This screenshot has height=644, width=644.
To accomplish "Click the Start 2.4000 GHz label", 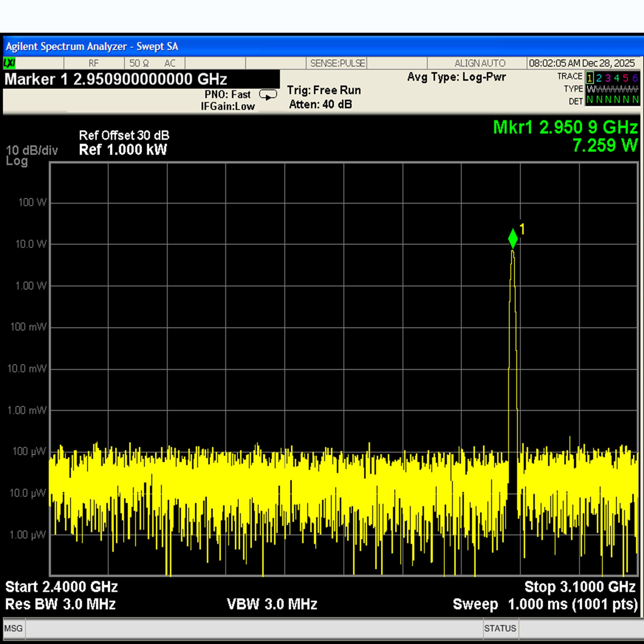I will click(61, 587).
